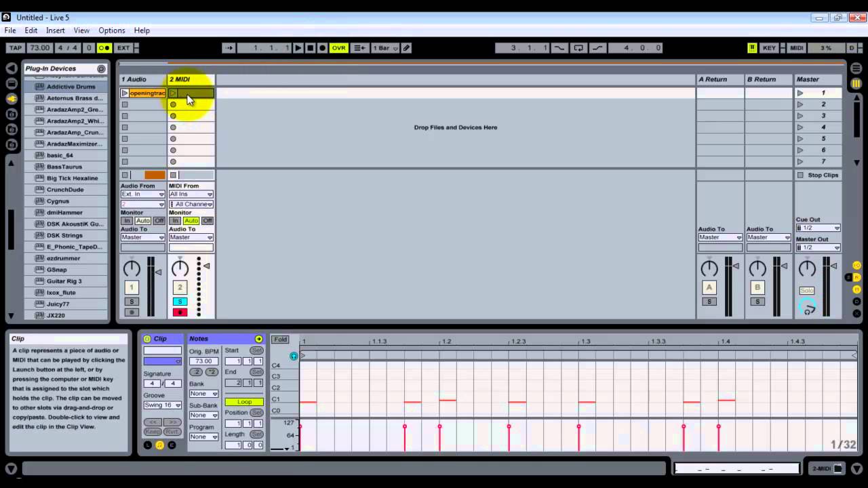Viewport: 868px width, 488px height.
Task: Open File Browser 3 icon
Action: [x=12, y=144]
